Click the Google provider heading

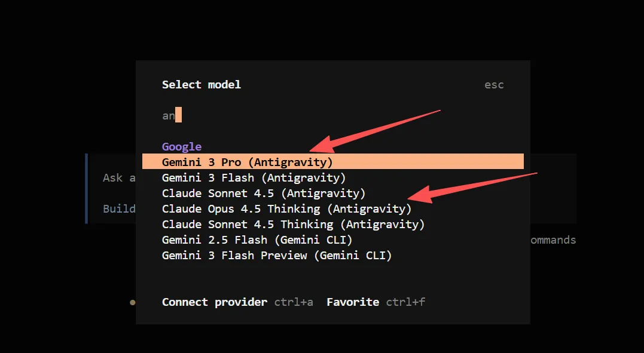182,146
